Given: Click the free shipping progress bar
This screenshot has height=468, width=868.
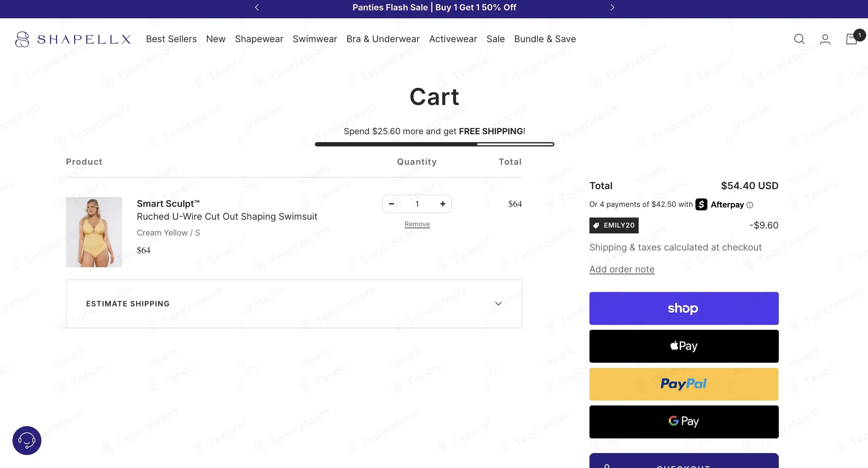Looking at the screenshot, I should pos(434,144).
